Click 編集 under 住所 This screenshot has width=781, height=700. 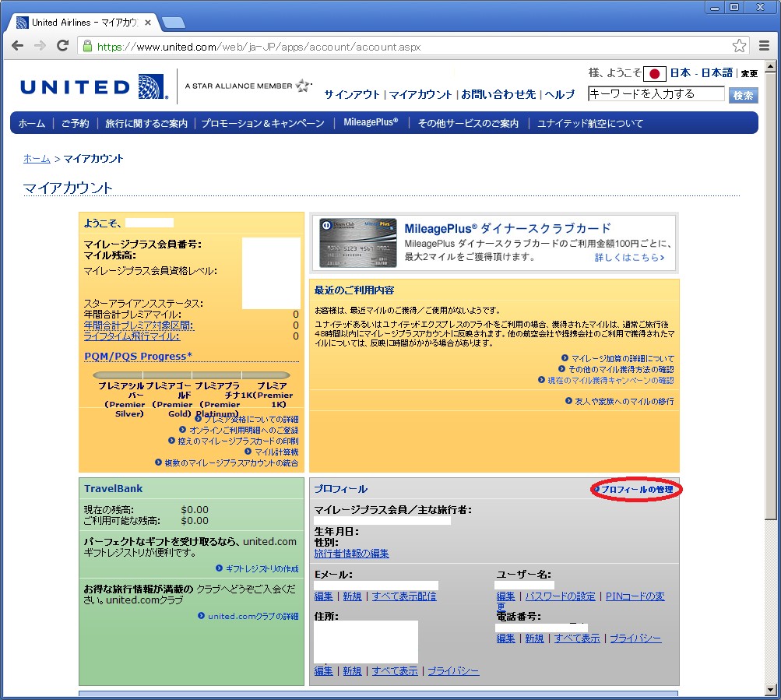tap(324, 671)
